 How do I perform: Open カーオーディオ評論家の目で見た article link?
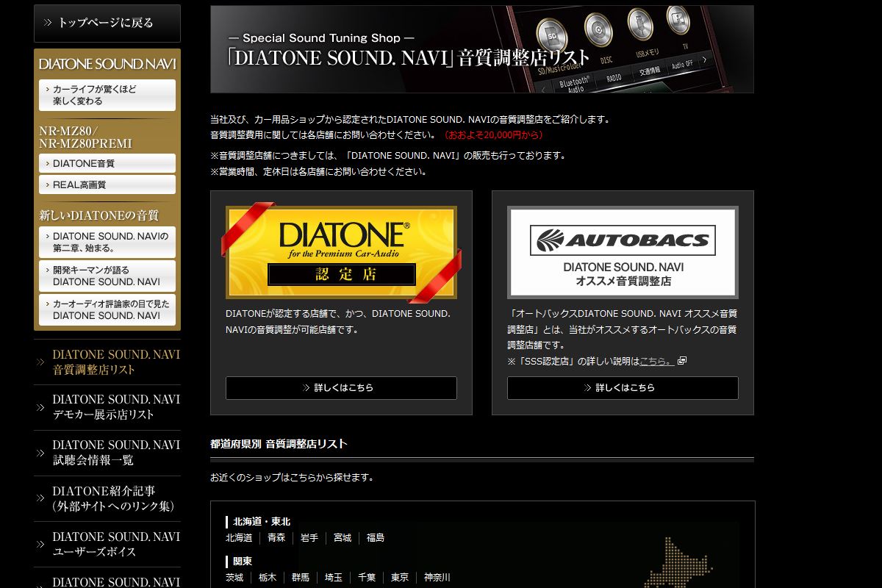107,309
